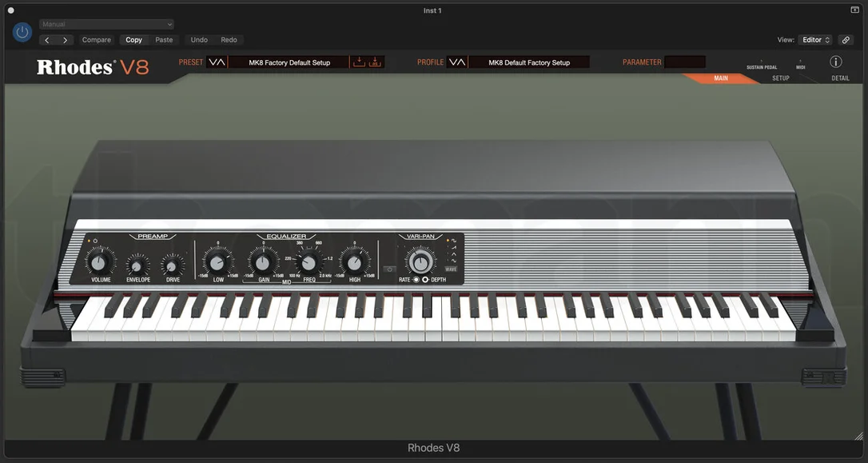Viewport: 868px width, 463px height.
Task: Click the Paste button
Action: [x=164, y=40]
